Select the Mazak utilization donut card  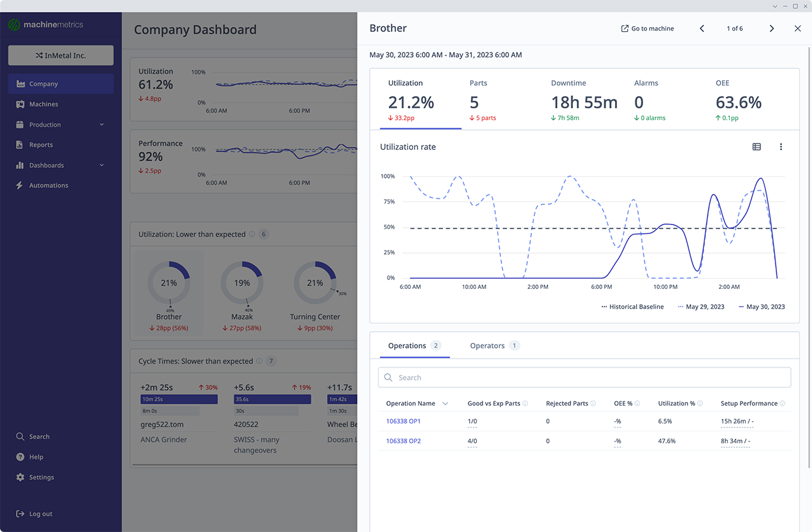242,293
